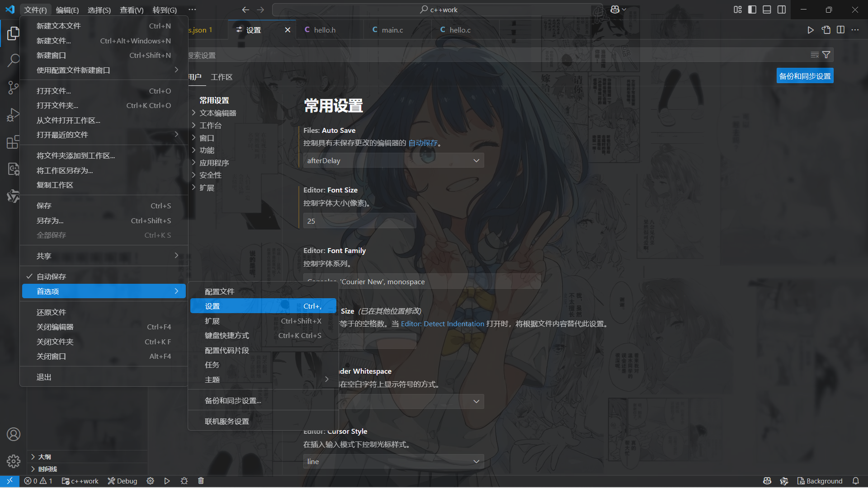Toggle the bottom panel layout icon
The width and height of the screenshot is (868, 488).
767,9
